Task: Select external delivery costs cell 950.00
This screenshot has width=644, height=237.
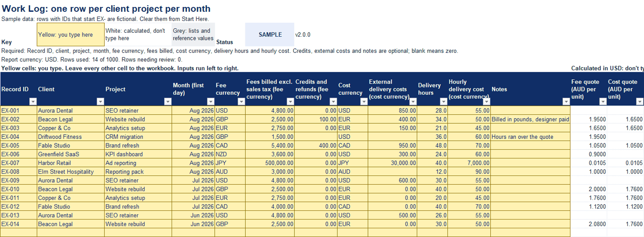Action: (x=393, y=146)
